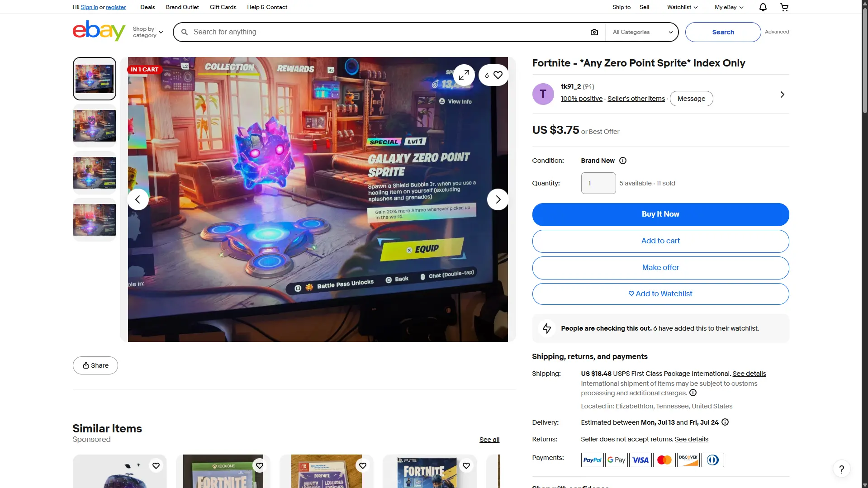Select the third product thumbnail
The image size is (868, 488).
pyautogui.click(x=95, y=173)
